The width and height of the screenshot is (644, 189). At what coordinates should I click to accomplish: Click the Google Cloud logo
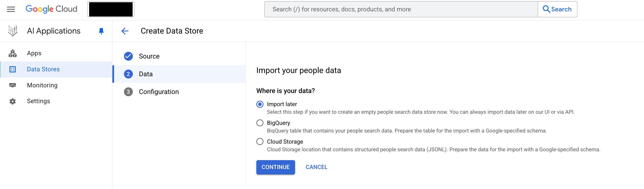coord(51,9)
